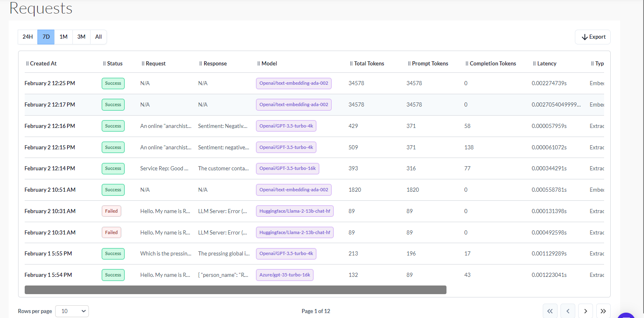Click latency value 0.002274739s

tap(549, 83)
